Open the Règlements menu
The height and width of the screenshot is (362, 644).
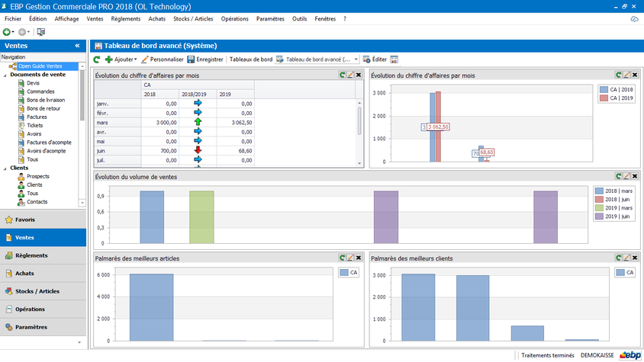(x=125, y=19)
